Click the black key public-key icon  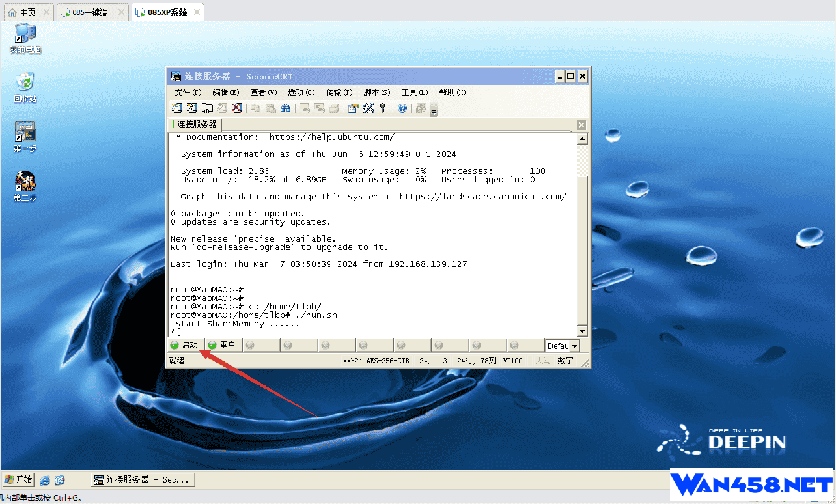[x=383, y=108]
